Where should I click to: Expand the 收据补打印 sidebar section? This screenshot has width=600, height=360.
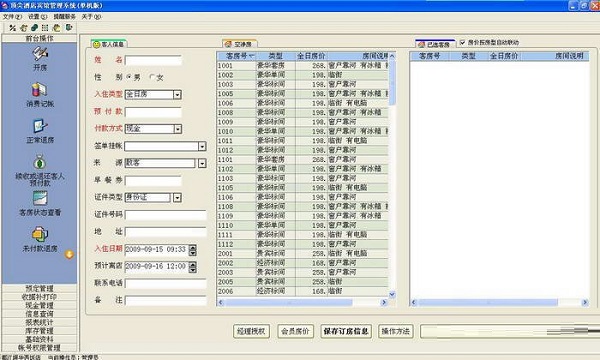pos(39,297)
